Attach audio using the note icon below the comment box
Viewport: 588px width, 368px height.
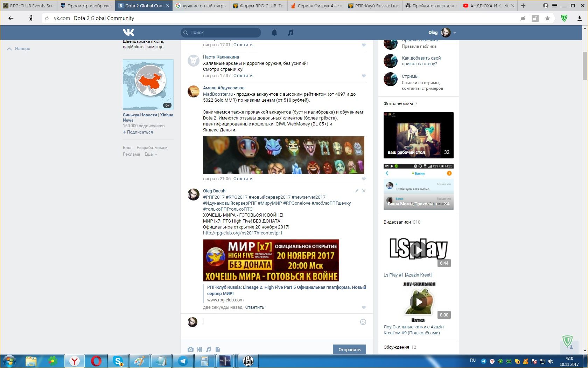point(209,349)
